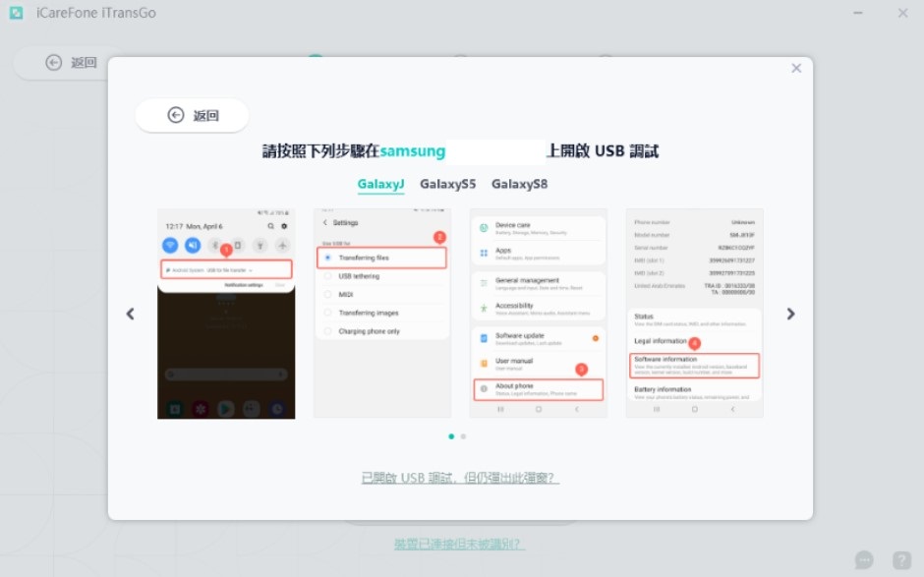Click the right carousel arrow

click(x=789, y=313)
